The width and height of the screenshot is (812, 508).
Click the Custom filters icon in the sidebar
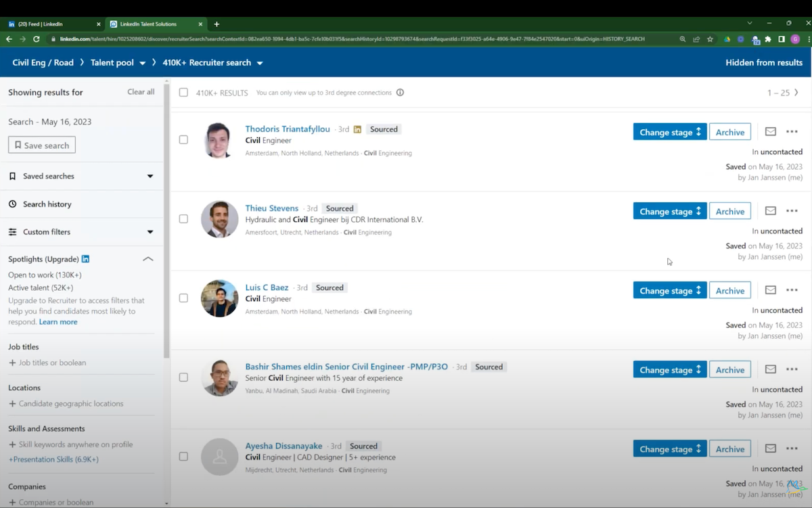click(14, 231)
